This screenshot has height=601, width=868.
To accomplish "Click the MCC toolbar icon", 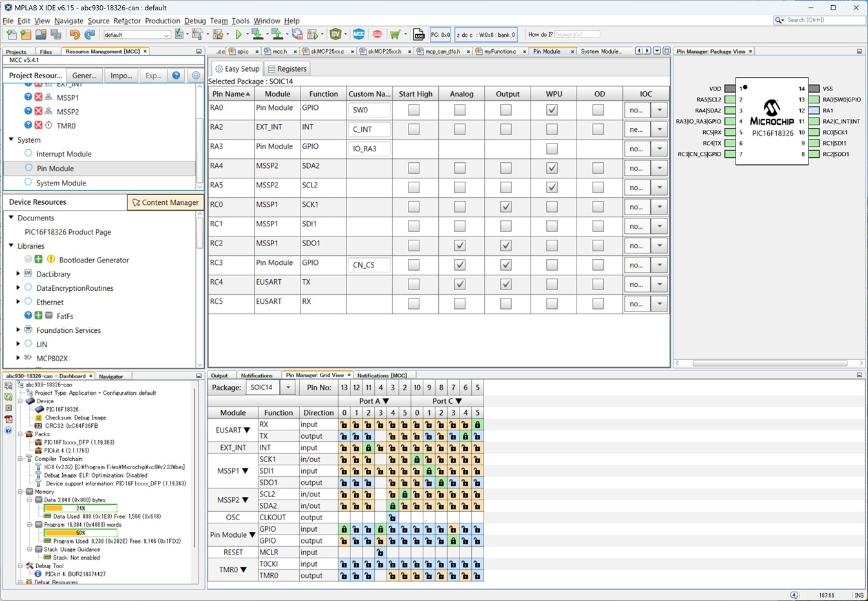I will pos(359,34).
